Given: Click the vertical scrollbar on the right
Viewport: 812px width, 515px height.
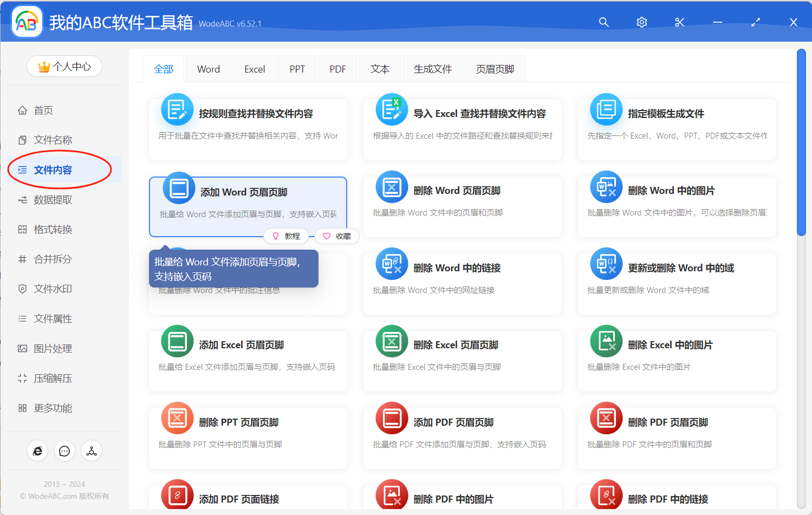Looking at the screenshot, I should pyautogui.click(x=802, y=141).
